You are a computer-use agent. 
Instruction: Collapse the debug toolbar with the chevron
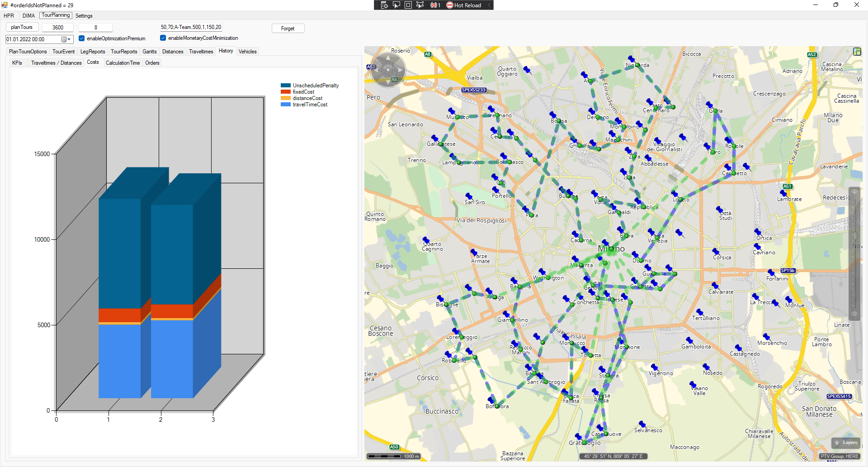pyautogui.click(x=489, y=5)
